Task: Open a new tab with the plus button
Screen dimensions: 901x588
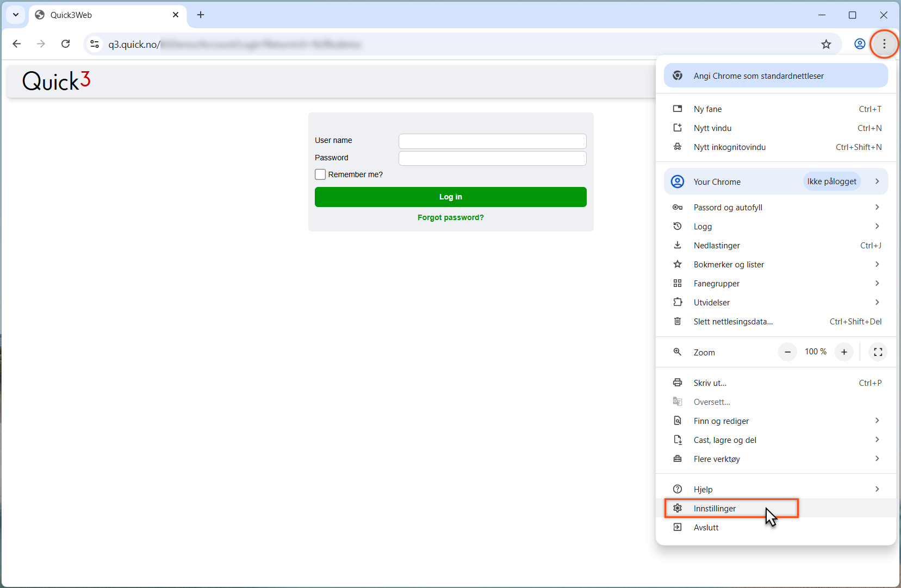Action: tap(201, 15)
